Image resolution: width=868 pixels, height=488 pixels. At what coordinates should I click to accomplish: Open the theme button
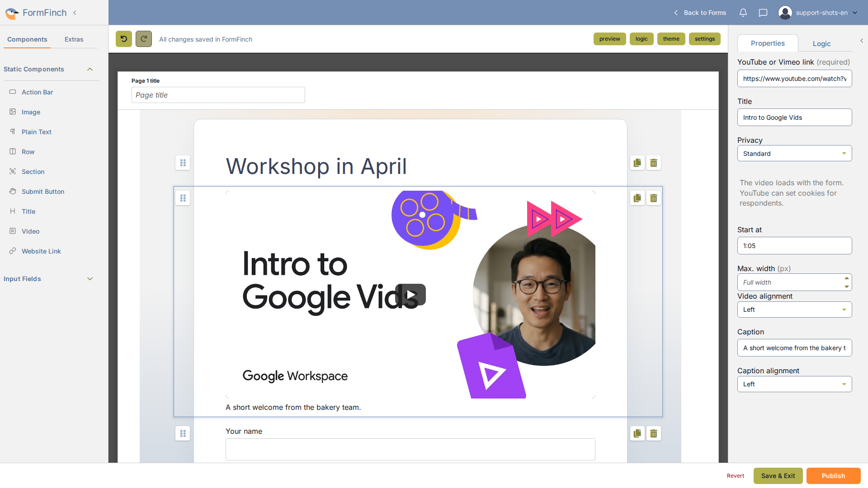pos(671,39)
